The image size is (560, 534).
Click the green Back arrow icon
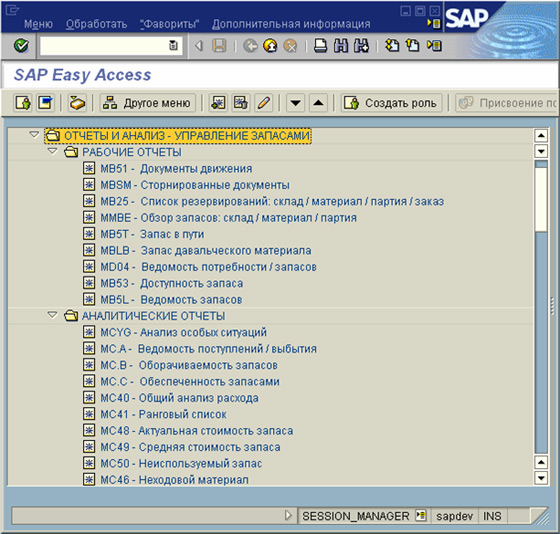[250, 46]
